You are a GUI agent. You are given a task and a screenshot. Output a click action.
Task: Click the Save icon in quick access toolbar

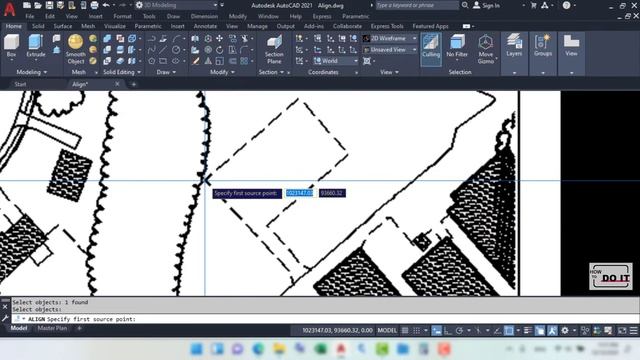coord(49,5)
